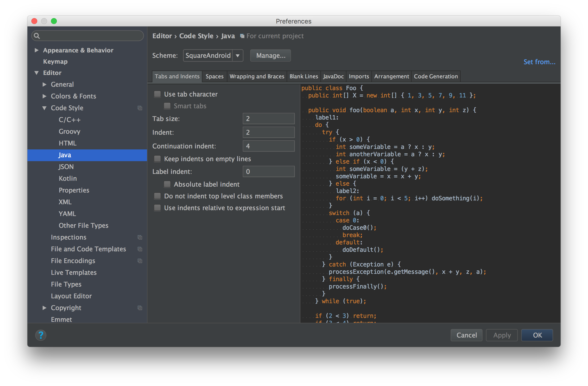This screenshot has height=386, width=588.
Task: Select Tabs and Indents tab
Action: 177,77
